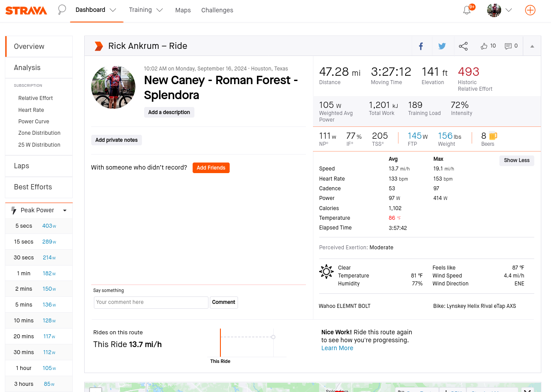Switch to the Analysis tab

coord(27,67)
